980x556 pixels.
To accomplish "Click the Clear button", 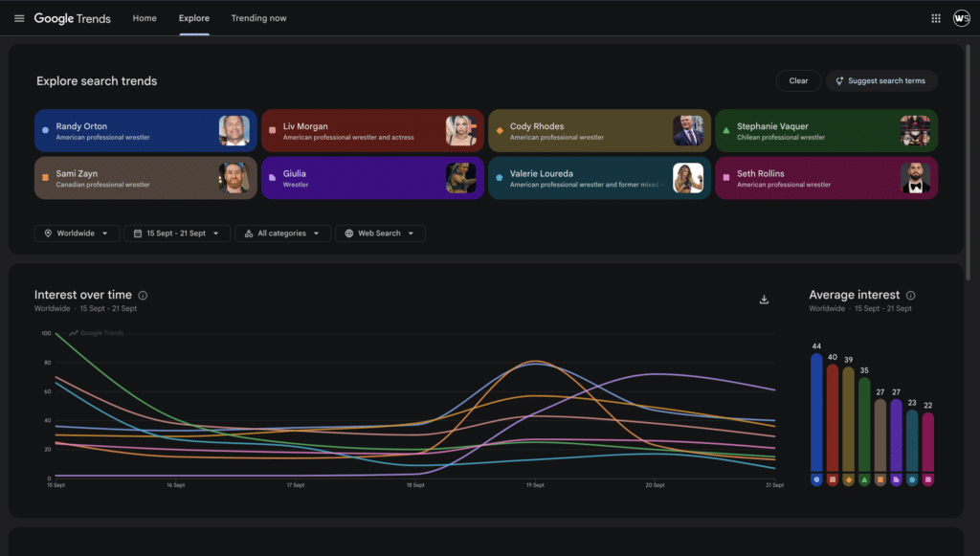I will [x=798, y=80].
